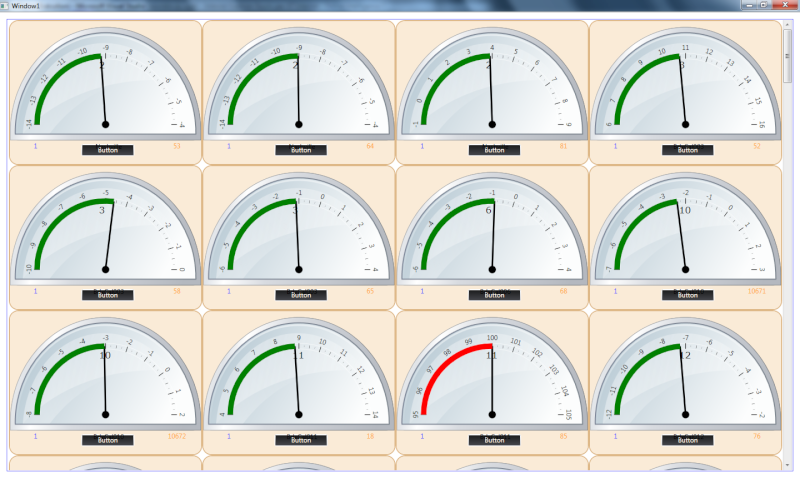Click the Button in the card numbered 10671
800x478 pixels.
point(688,295)
